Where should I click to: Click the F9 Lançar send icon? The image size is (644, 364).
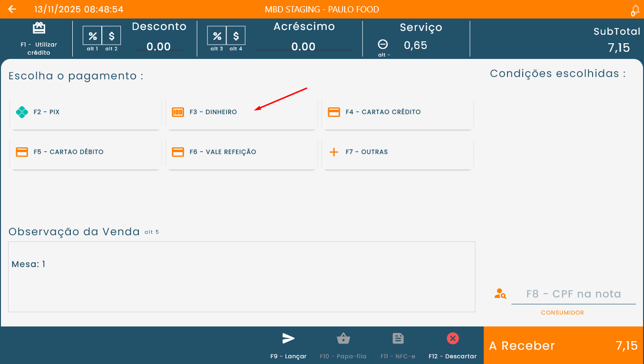coord(288,339)
